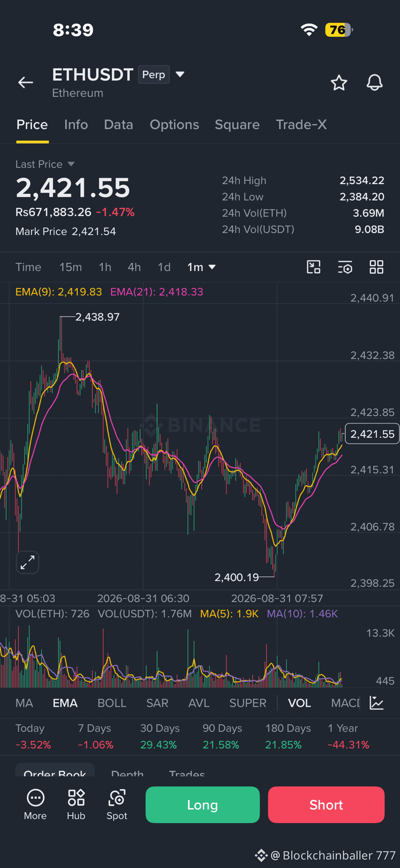
Task: Open the Last Price type dropdown
Action: coord(71,164)
